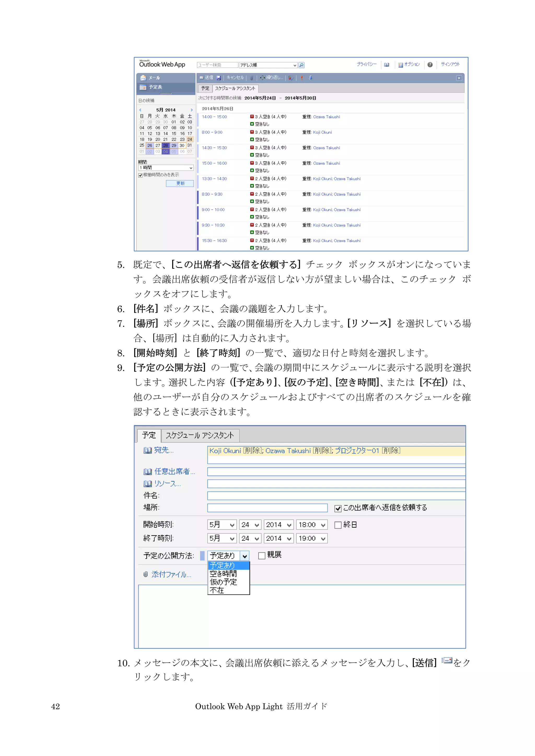Select May 28 in the mini calendar
Screen dimensions: 535x756
(165, 146)
